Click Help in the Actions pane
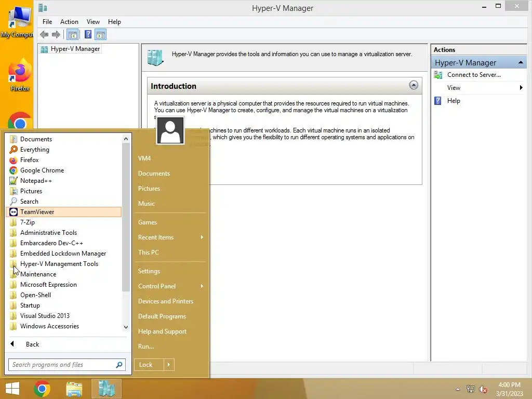Screen dimensions: 532x399 (453, 101)
